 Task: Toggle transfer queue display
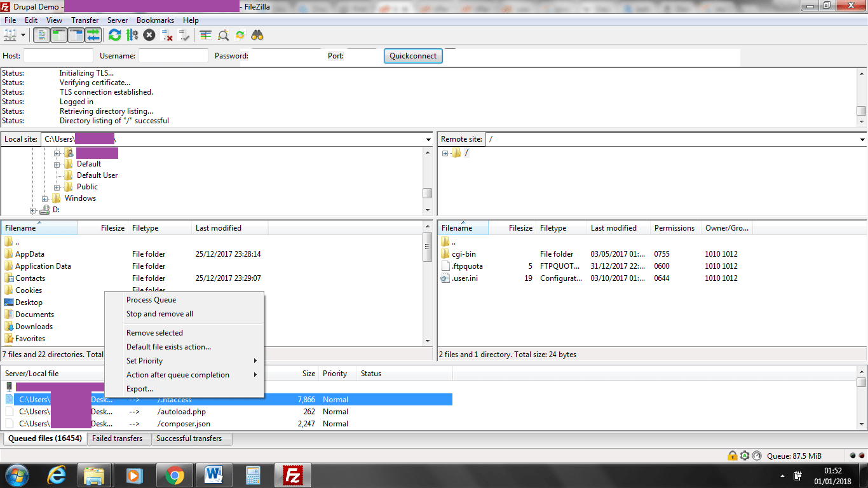(x=93, y=35)
